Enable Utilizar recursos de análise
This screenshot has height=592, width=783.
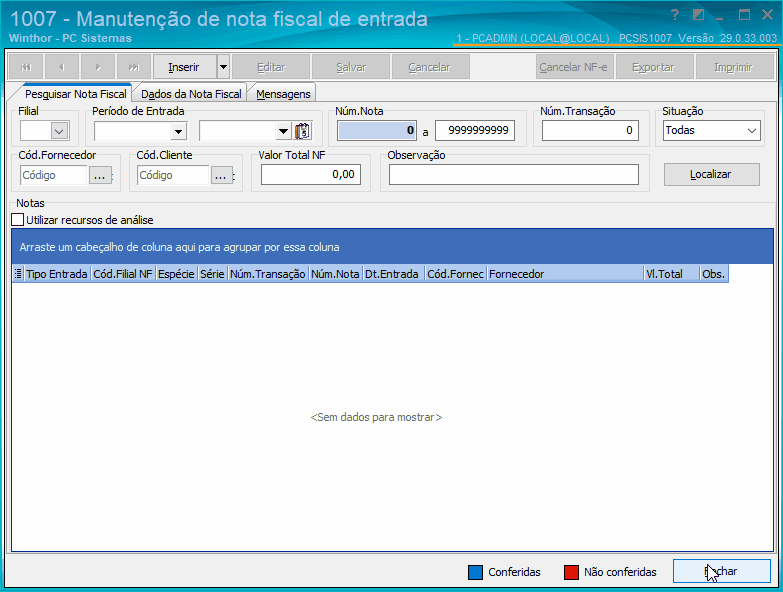click(x=17, y=220)
